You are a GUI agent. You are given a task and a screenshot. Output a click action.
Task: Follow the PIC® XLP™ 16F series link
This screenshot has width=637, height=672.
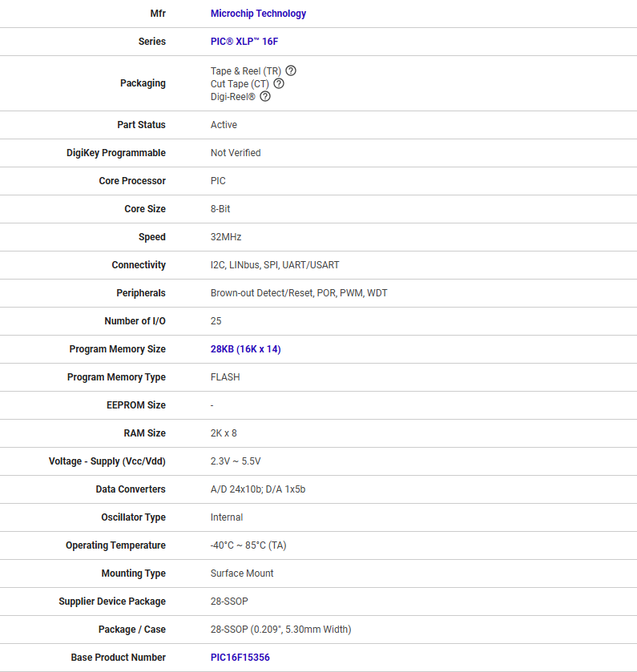tap(244, 41)
